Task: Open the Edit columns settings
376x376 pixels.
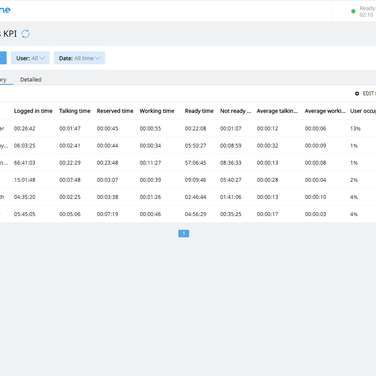Action: pos(365,94)
